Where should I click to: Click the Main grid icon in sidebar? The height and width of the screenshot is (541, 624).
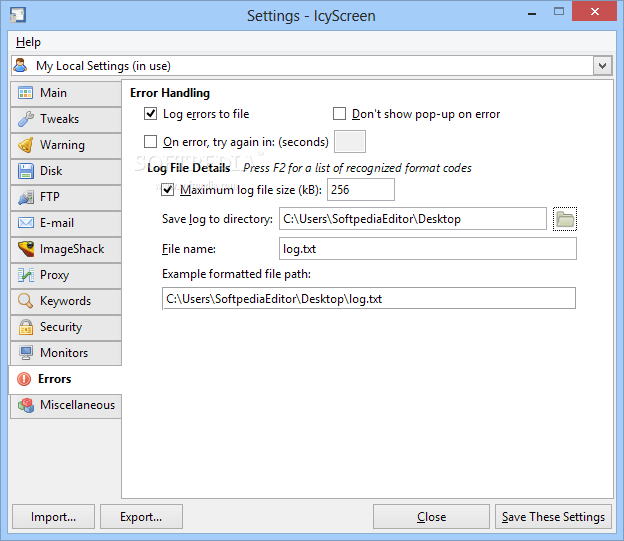point(25,93)
